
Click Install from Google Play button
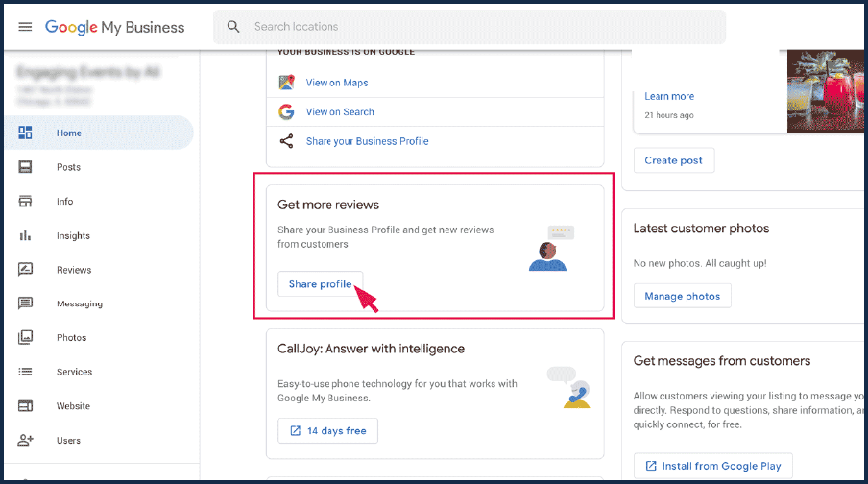pyautogui.click(x=713, y=467)
